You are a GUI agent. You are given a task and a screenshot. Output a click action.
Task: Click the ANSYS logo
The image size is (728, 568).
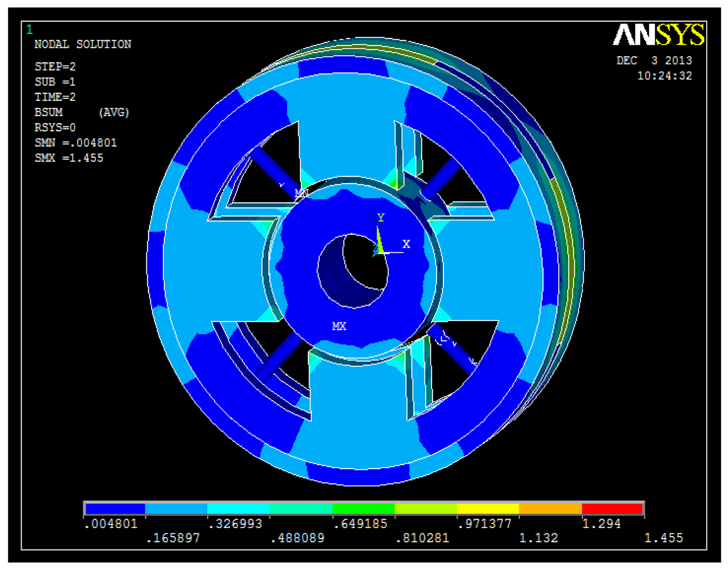658,35
